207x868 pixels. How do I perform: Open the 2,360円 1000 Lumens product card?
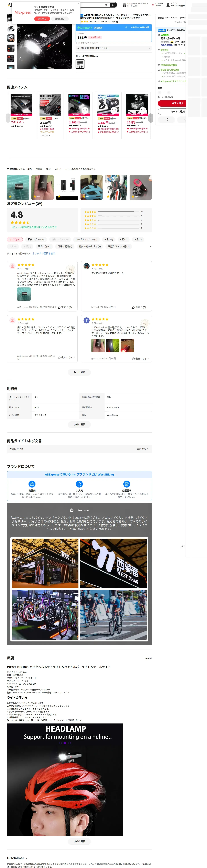50,115
